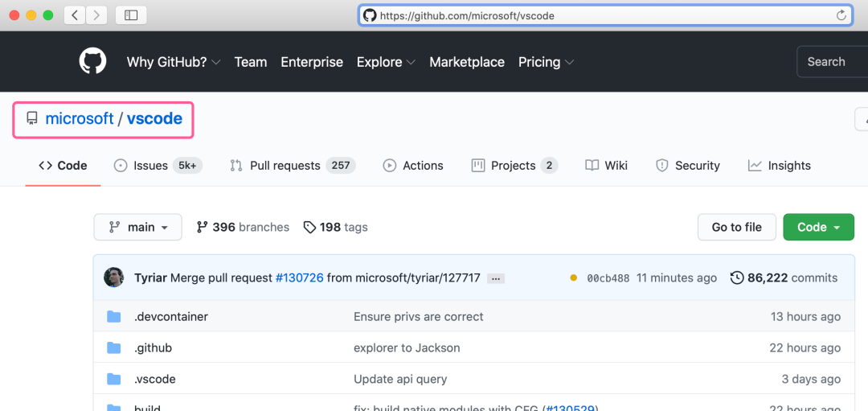Switch to the Projects tab
Viewport: 868px width, 411px height.
tap(514, 166)
